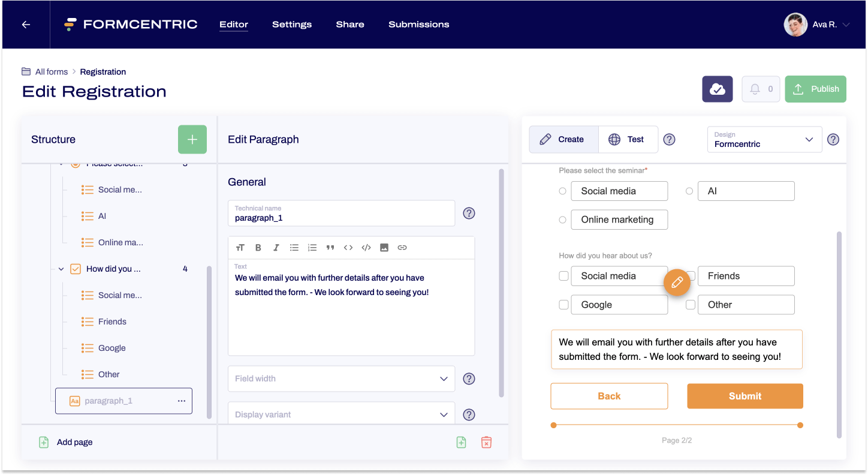This screenshot has width=868, height=475.
Task: Tick the Friends checkbox under 'How did you hear'
Action: [690, 276]
